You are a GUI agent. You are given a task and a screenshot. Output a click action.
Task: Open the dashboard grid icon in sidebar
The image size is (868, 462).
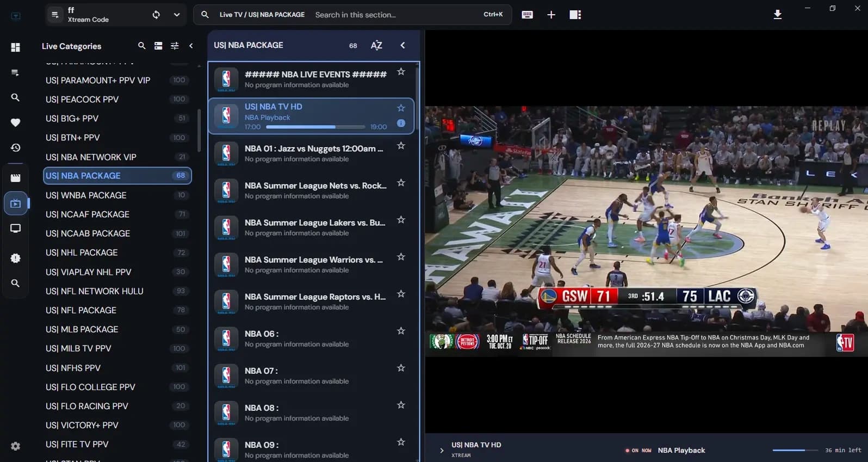[15, 47]
